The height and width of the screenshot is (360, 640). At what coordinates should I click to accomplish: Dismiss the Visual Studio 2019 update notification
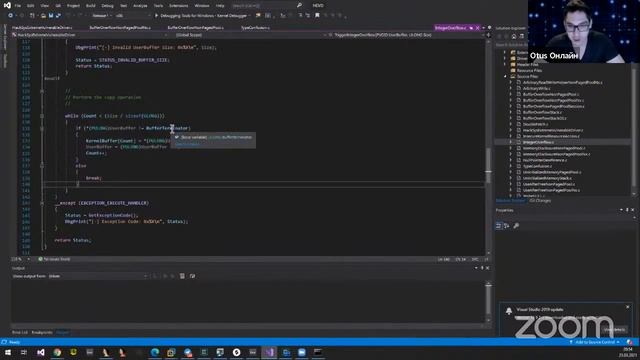(628, 307)
